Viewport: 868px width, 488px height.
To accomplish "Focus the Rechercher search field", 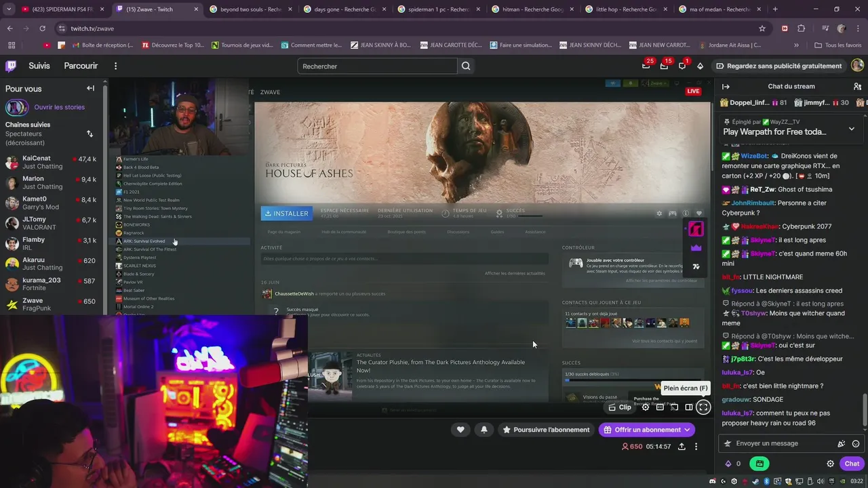I will click(377, 66).
